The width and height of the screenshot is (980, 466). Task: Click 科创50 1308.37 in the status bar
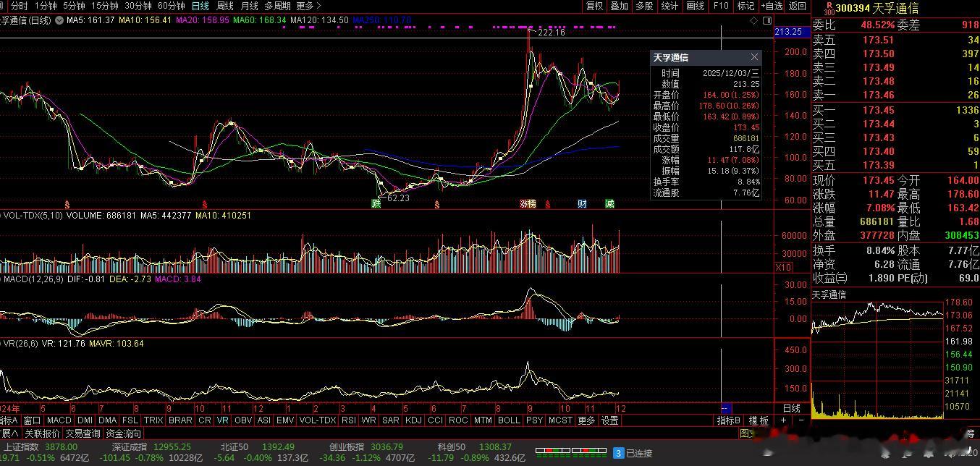[474, 447]
